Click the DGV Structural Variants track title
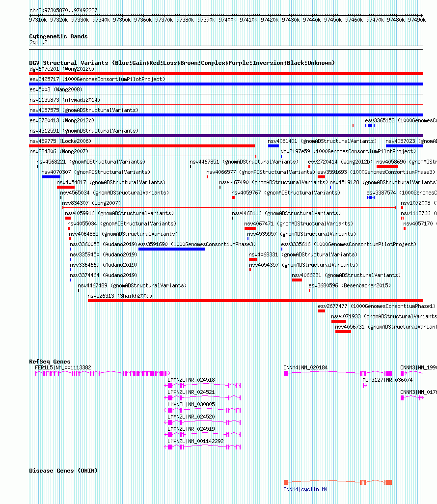Screen dimensions: 437x504 pos(182,63)
